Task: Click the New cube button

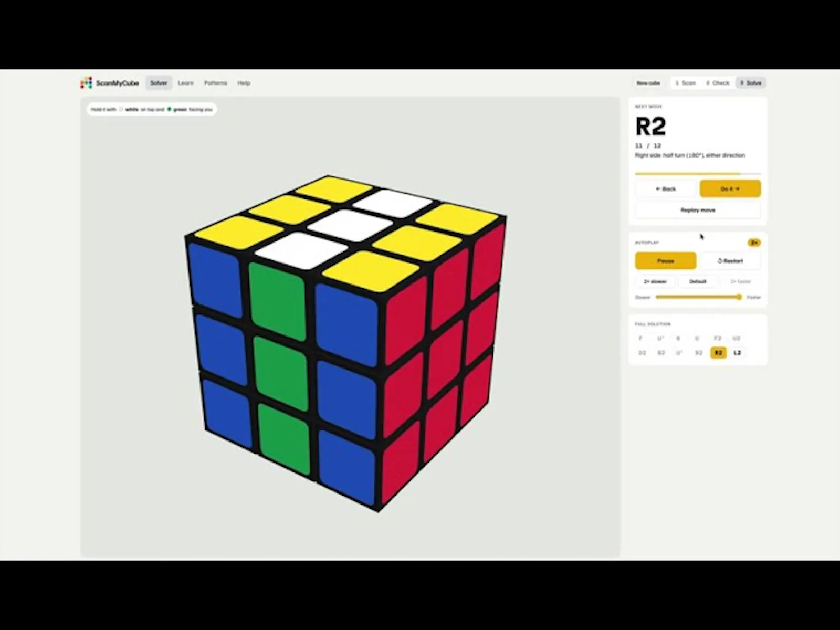Action: 648,83
